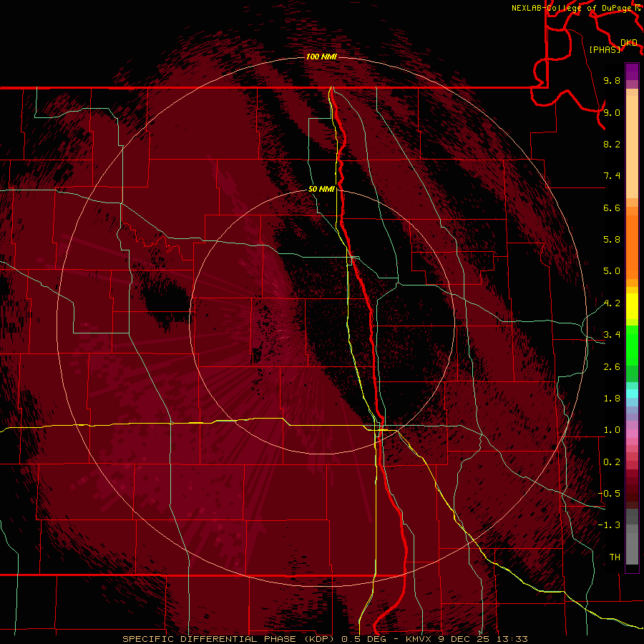Click the 50 NMI range ring label
644x644 pixels.
pos(321,189)
